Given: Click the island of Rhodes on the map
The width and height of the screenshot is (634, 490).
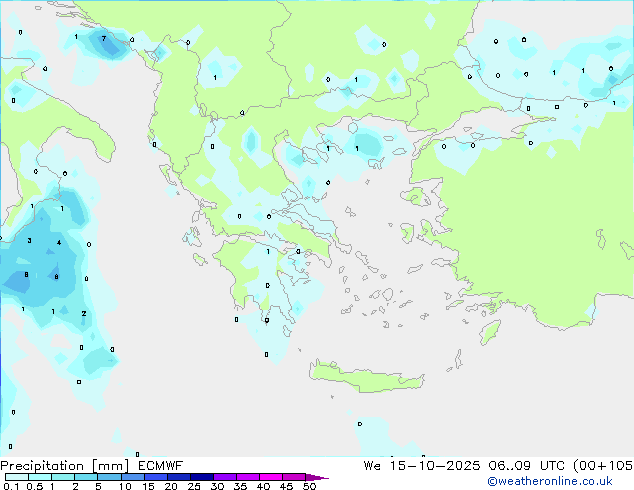Looking at the screenshot, I should [x=490, y=332].
